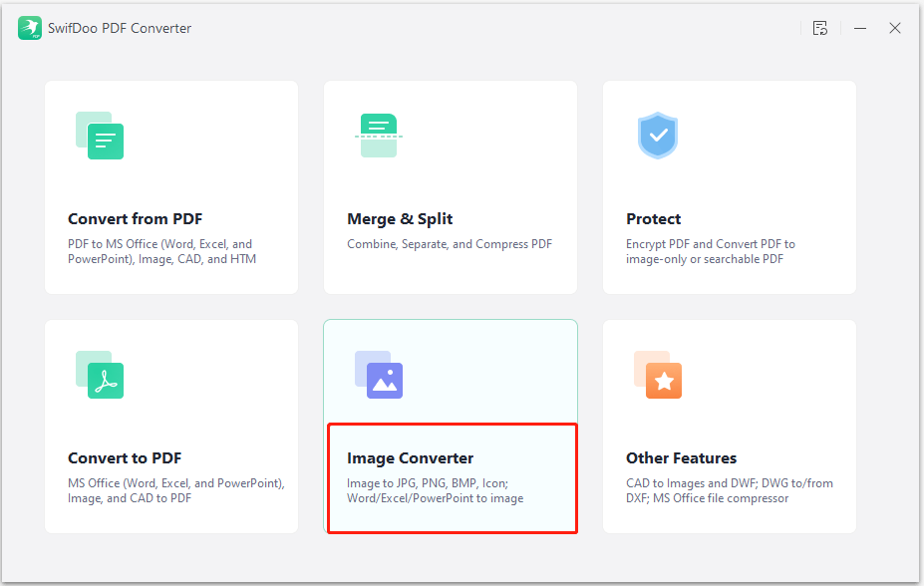Choose the Protect heading
The width and height of the screenshot is (924, 586).
pyautogui.click(x=653, y=219)
